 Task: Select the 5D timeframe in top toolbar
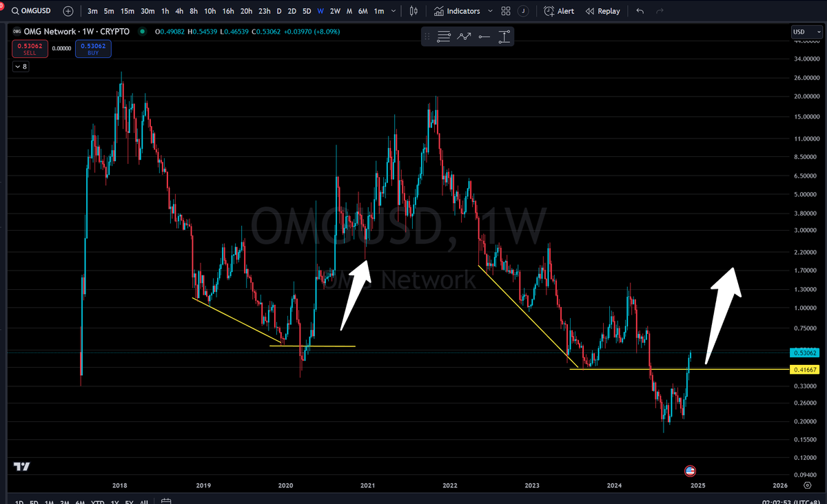pyautogui.click(x=307, y=11)
